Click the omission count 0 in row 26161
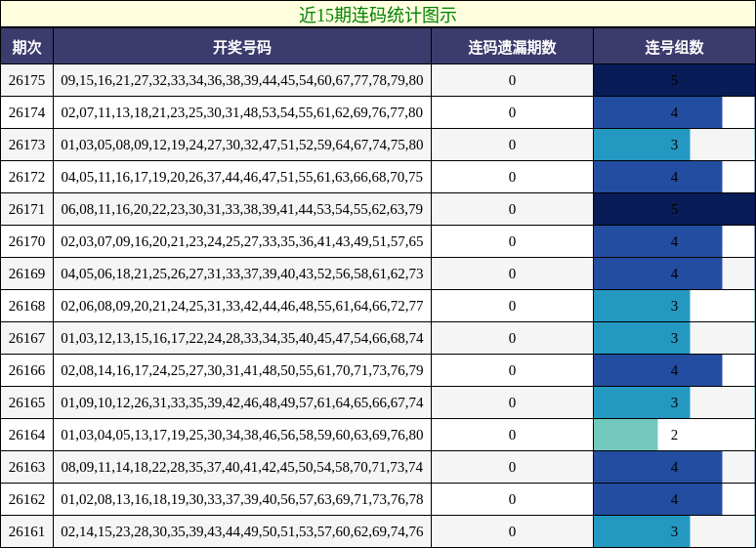This screenshot has width=756, height=548. click(512, 531)
